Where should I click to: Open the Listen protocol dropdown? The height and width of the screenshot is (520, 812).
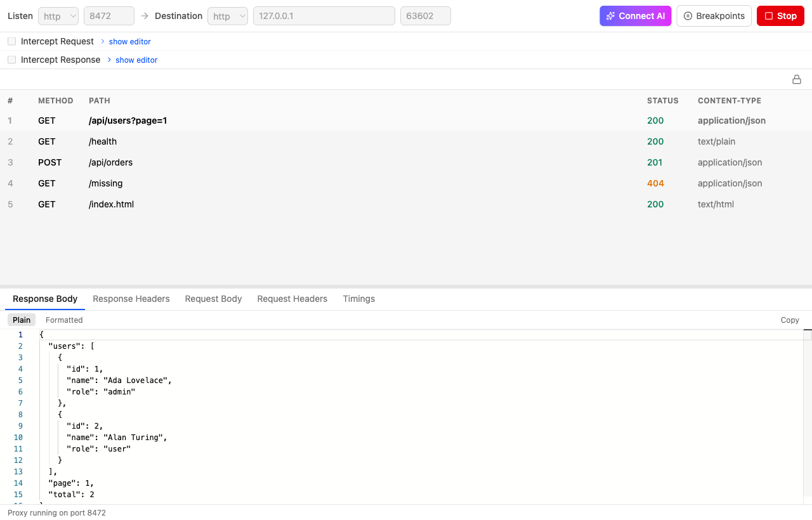[x=58, y=16]
